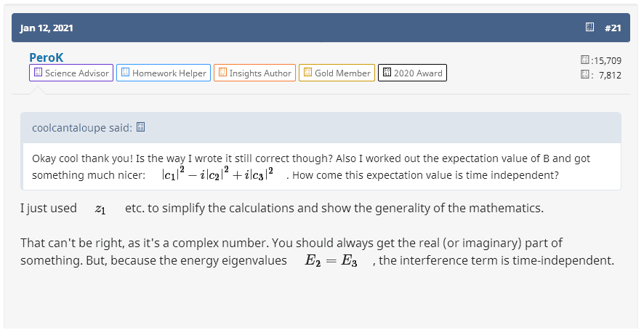Click the Gold Member badge icon

307,73
